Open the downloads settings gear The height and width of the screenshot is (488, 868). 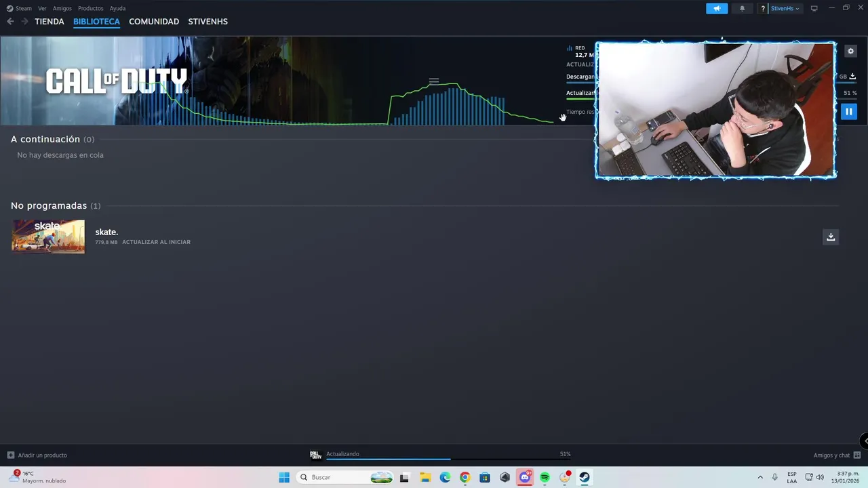coord(851,52)
